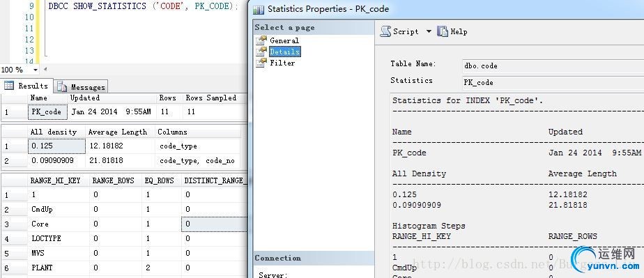Click the Script icon in the toolbar

coord(385,31)
